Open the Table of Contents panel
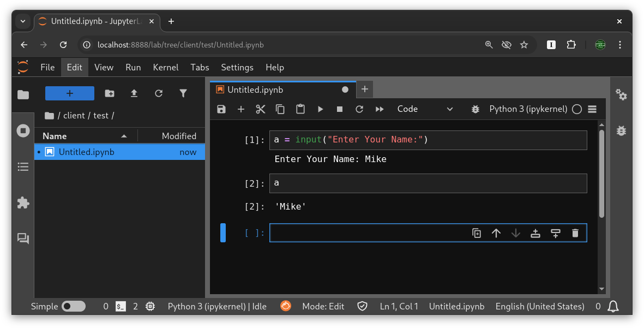This screenshot has height=328, width=644. [23, 166]
